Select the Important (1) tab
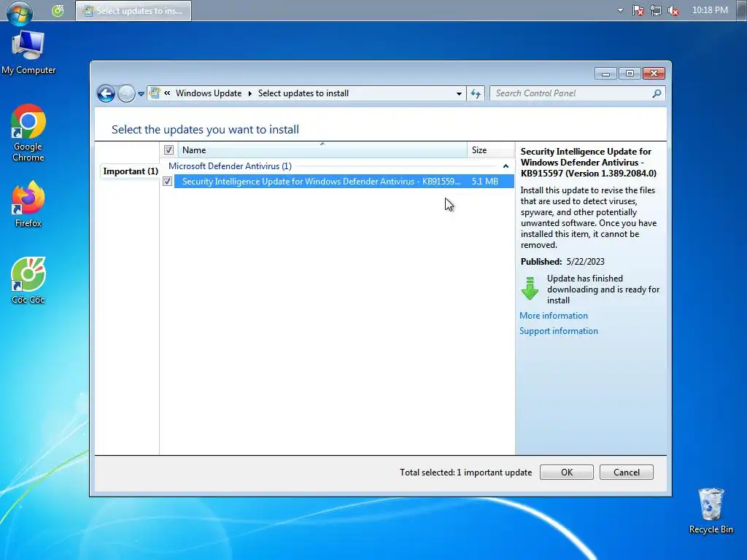Viewport: 747px width, 560px height. point(130,171)
